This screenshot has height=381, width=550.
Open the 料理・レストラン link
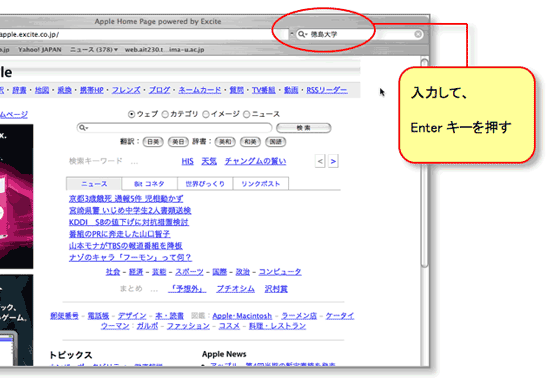click(277, 326)
